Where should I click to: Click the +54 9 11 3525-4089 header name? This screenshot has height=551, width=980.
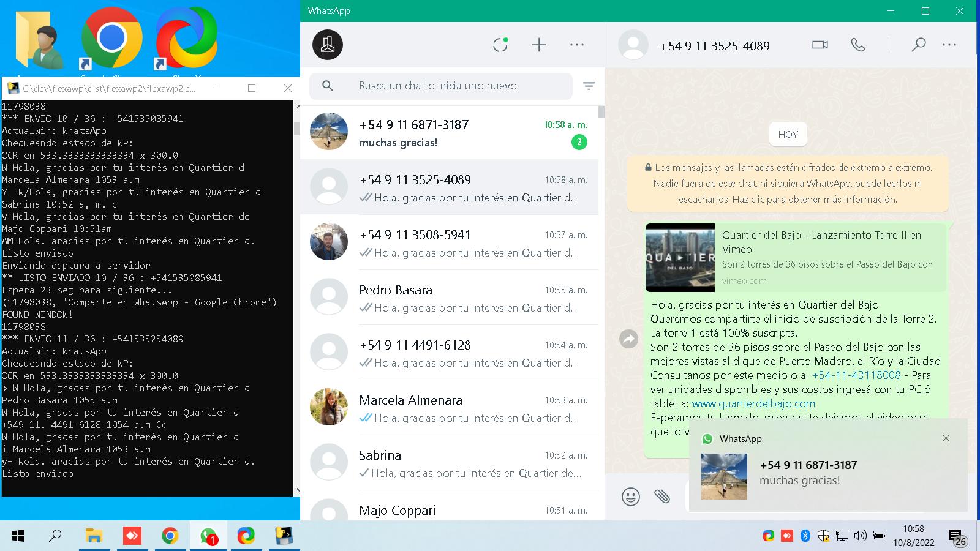pos(715,46)
